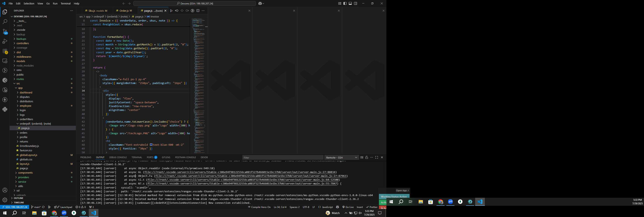Open Python extension icon in activity bar

(5, 109)
